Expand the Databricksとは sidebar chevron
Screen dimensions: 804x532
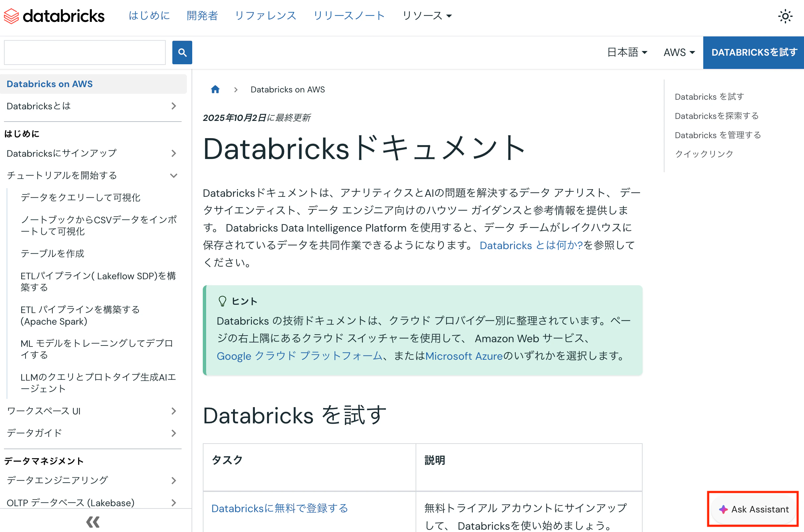174,106
